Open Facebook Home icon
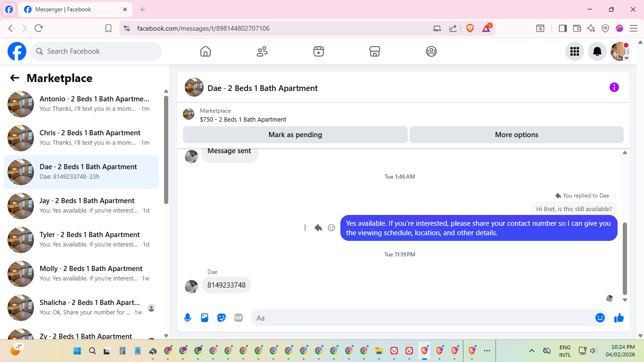 [x=206, y=51]
